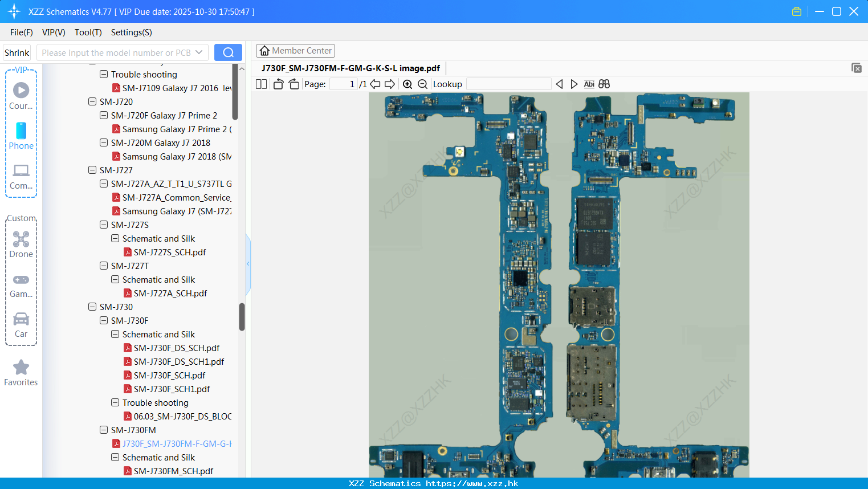Screen dimensions: 868x489
Task: Go to next page arrow
Action: [390, 84]
